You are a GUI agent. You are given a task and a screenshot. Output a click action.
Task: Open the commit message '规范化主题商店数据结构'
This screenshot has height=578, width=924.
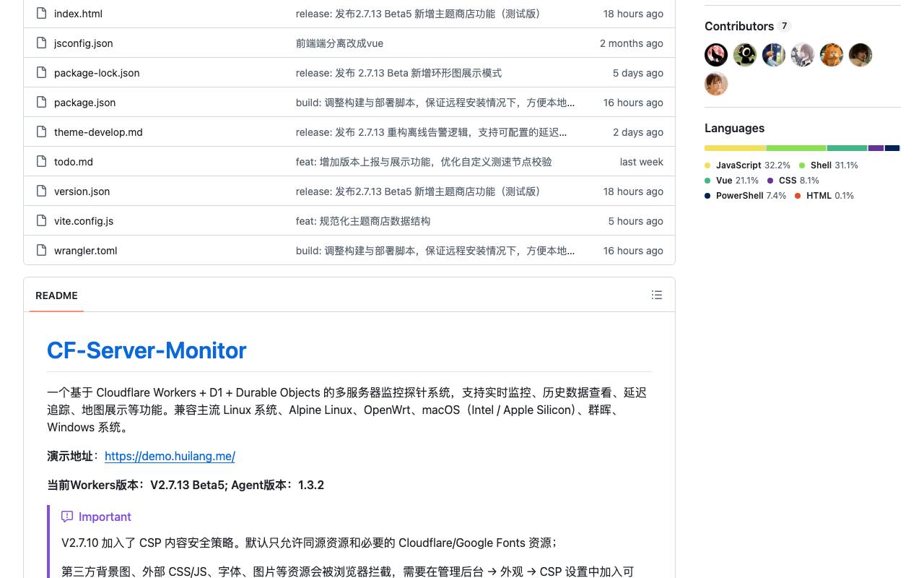click(363, 221)
